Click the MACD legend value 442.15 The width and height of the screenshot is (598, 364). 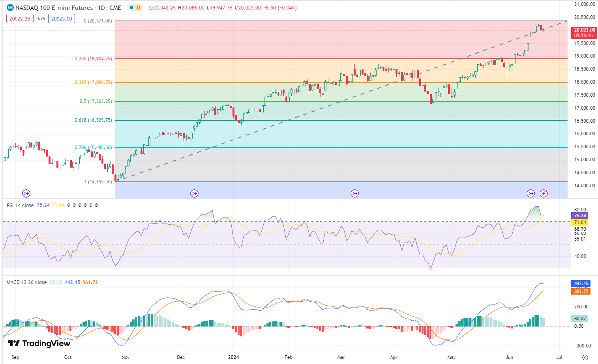coord(72,282)
